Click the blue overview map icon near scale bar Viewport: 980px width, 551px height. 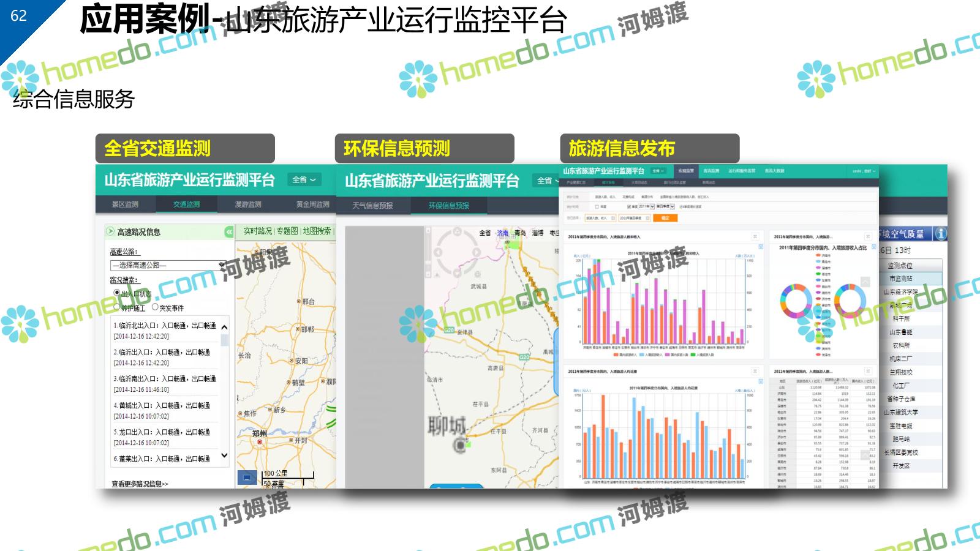(x=247, y=478)
